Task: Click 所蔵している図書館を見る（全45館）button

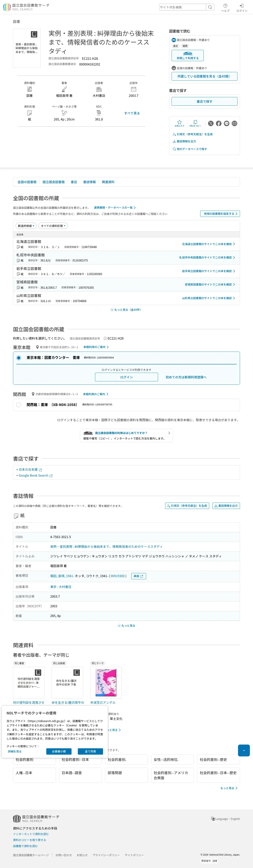Action: [205, 76]
